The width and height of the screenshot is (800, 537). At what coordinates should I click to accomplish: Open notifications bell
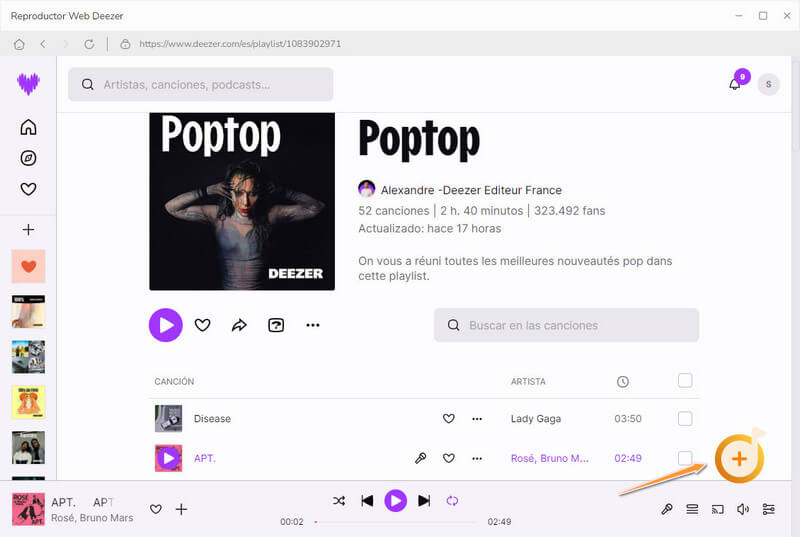pos(735,84)
